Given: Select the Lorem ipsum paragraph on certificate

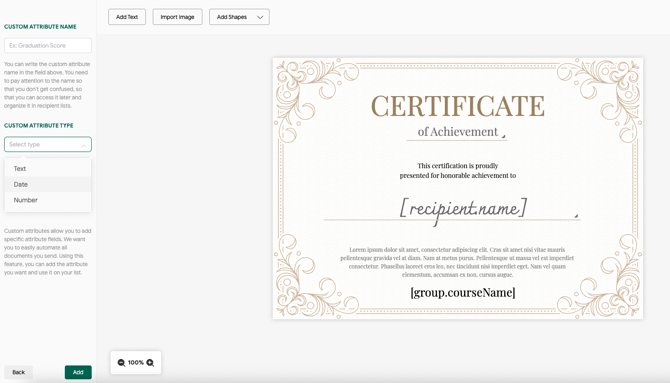Looking at the screenshot, I should pos(457,262).
